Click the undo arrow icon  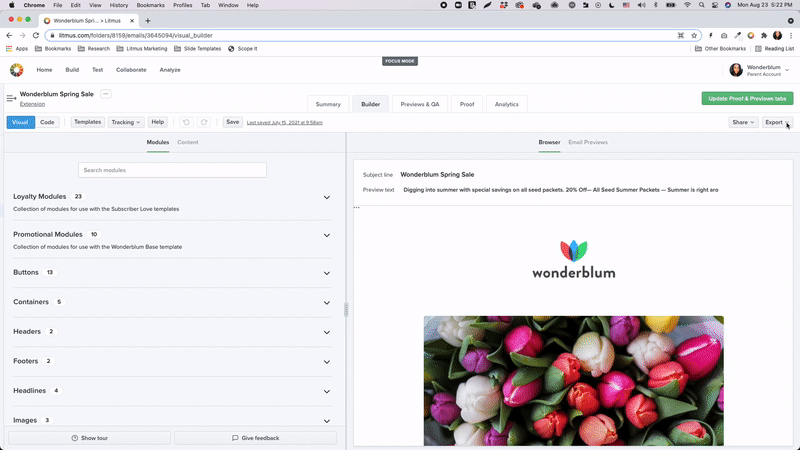click(186, 122)
